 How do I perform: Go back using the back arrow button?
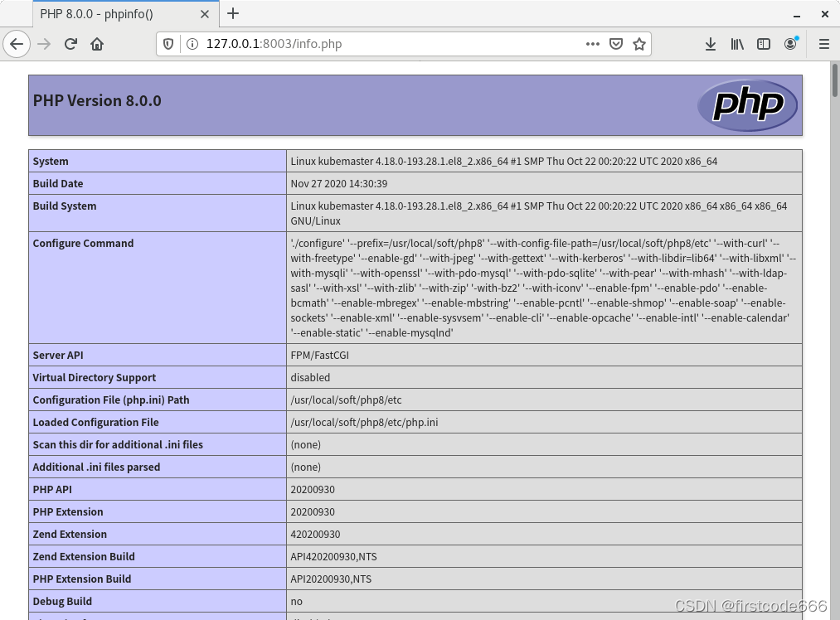[x=17, y=44]
